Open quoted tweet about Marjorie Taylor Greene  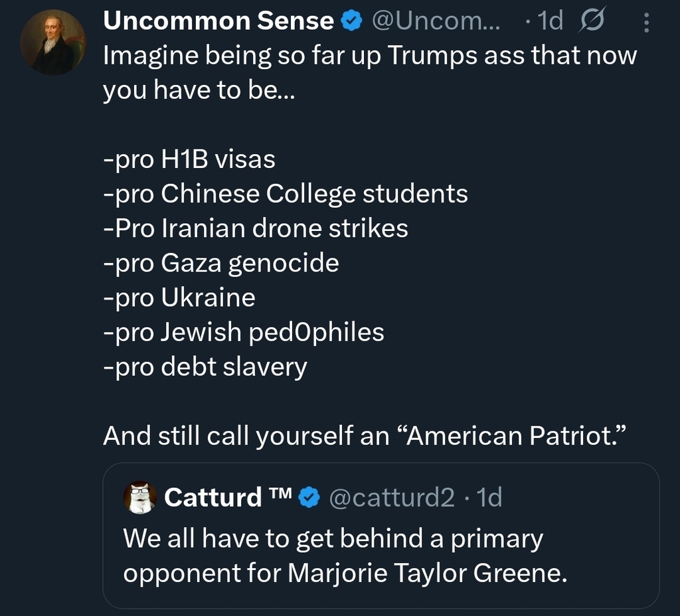pos(381,571)
